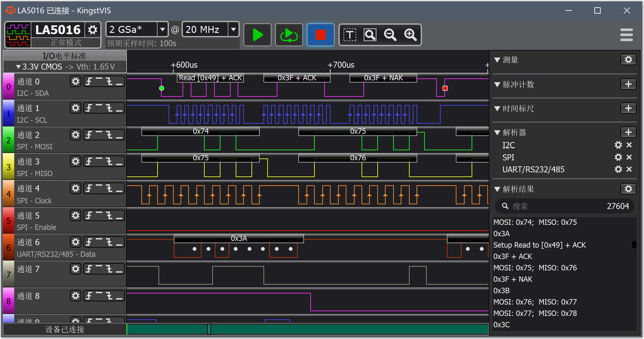Open the hamburger main menu
The width and height of the screenshot is (644, 339).
point(626,35)
